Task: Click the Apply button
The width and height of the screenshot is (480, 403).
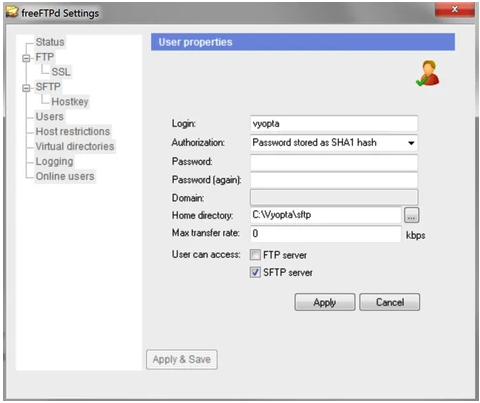Action: pyautogui.click(x=325, y=302)
